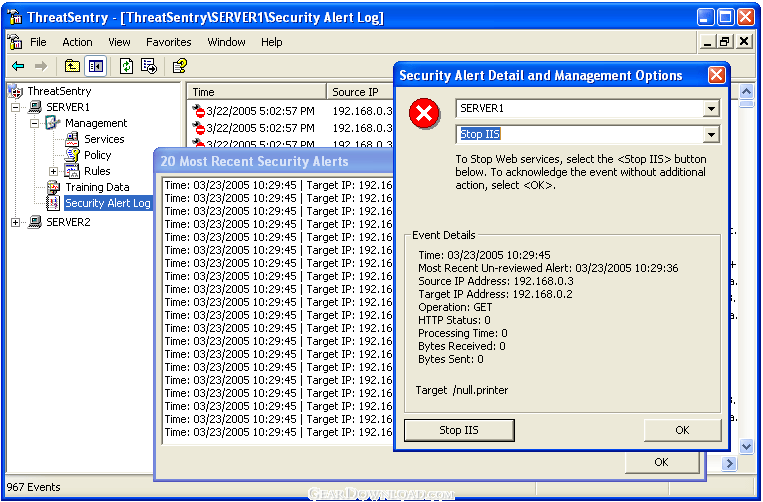Collapse the Management tree node
The height and width of the screenshot is (502, 763).
click(x=34, y=123)
